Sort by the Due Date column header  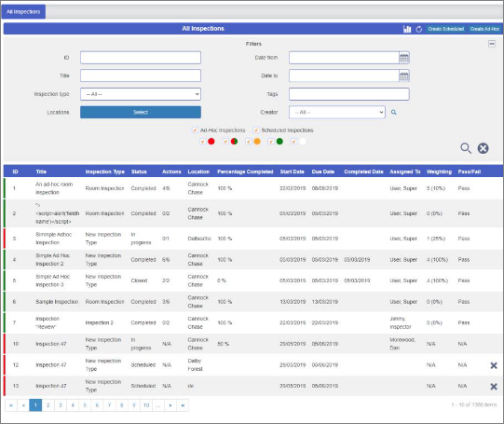coord(322,171)
